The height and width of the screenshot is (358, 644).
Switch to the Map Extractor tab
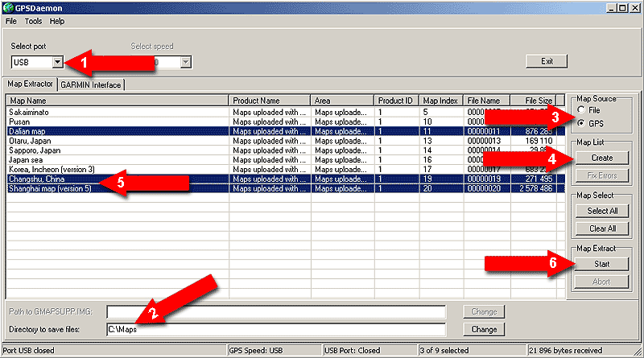[x=30, y=84]
